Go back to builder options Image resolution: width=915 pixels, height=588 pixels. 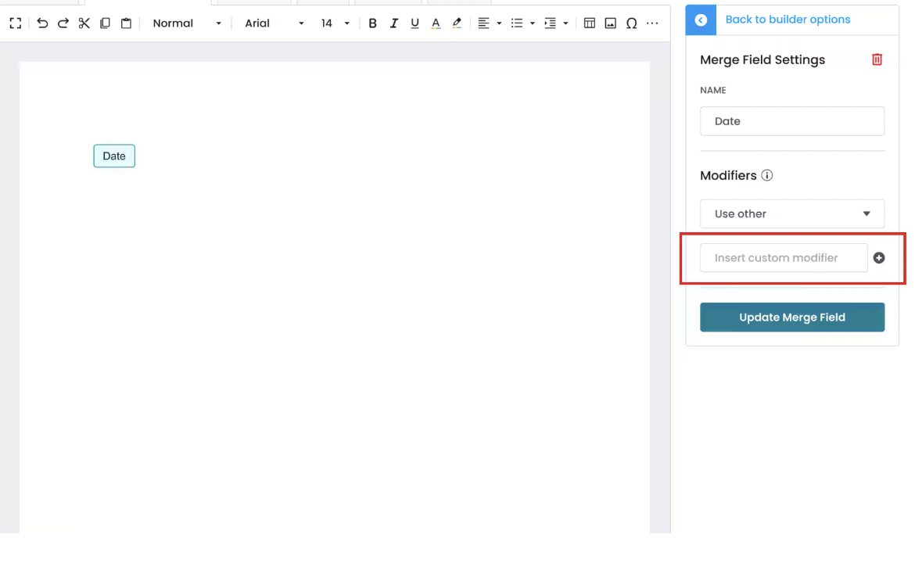[x=788, y=19]
